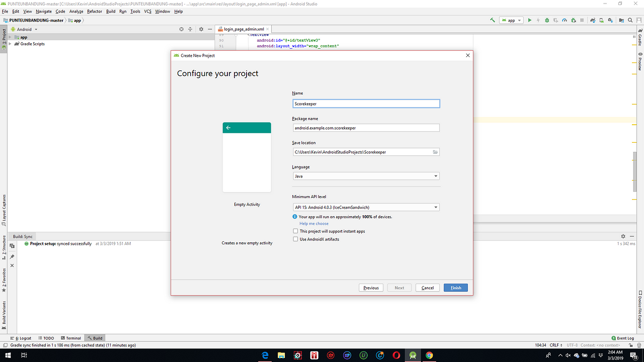644x362 pixels.
Task: Attach debugger to Android process icon
Action: 573,20
